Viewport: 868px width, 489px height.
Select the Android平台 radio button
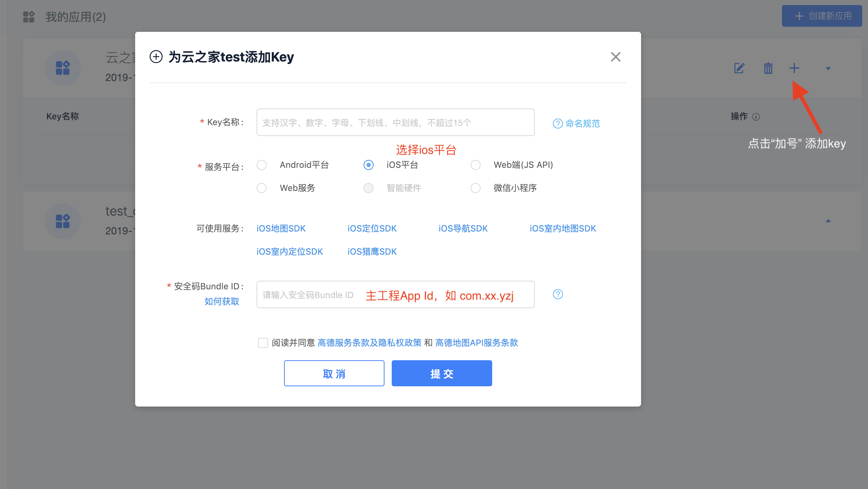click(262, 165)
